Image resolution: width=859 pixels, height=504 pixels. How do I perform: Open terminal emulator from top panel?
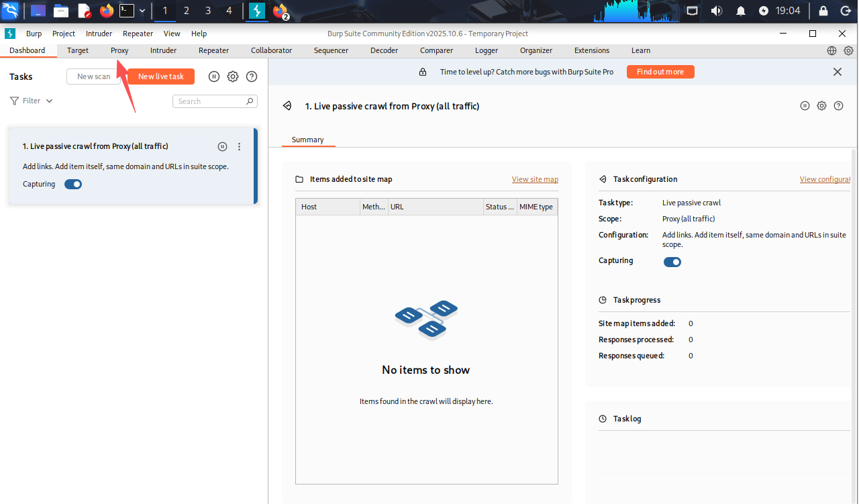[127, 11]
